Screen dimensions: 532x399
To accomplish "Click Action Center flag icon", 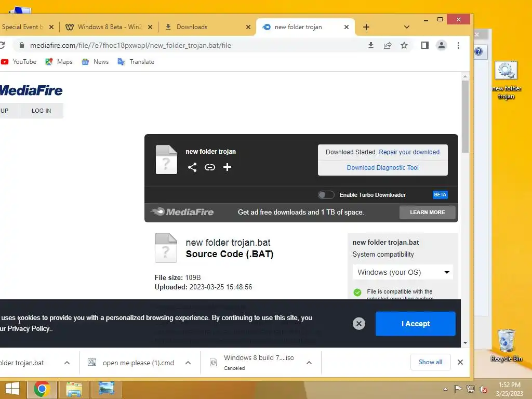I will [458, 389].
